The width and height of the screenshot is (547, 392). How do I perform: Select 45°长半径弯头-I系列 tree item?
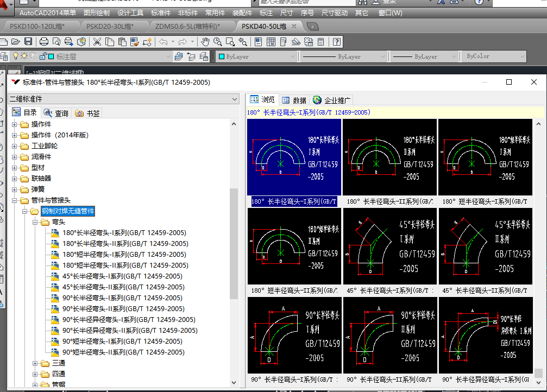pyautogui.click(x=122, y=276)
